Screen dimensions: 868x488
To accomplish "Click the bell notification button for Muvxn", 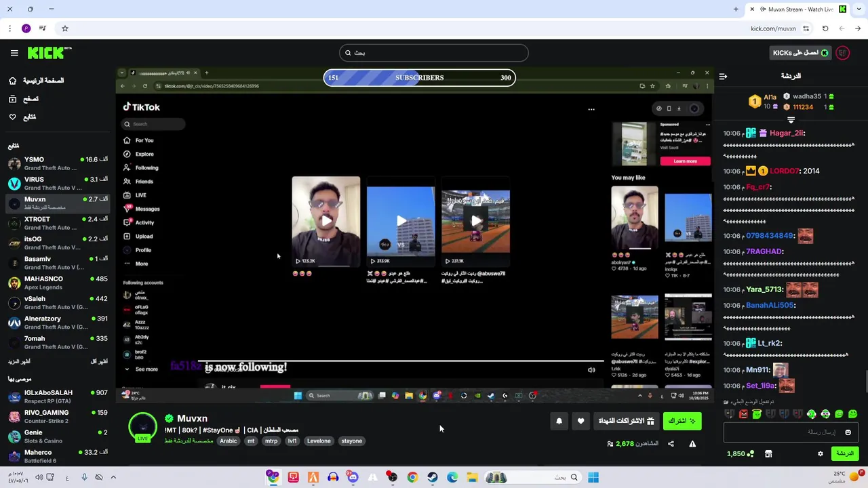I will (559, 421).
